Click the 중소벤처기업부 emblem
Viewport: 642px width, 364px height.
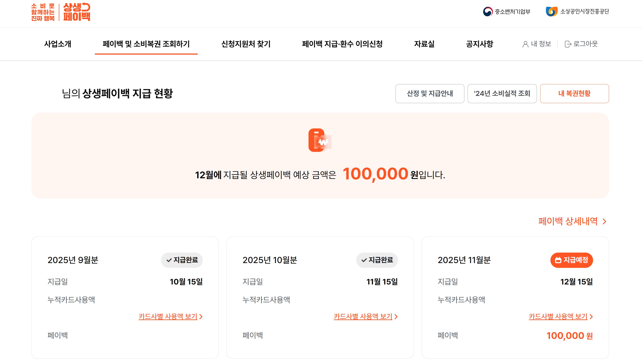488,12
